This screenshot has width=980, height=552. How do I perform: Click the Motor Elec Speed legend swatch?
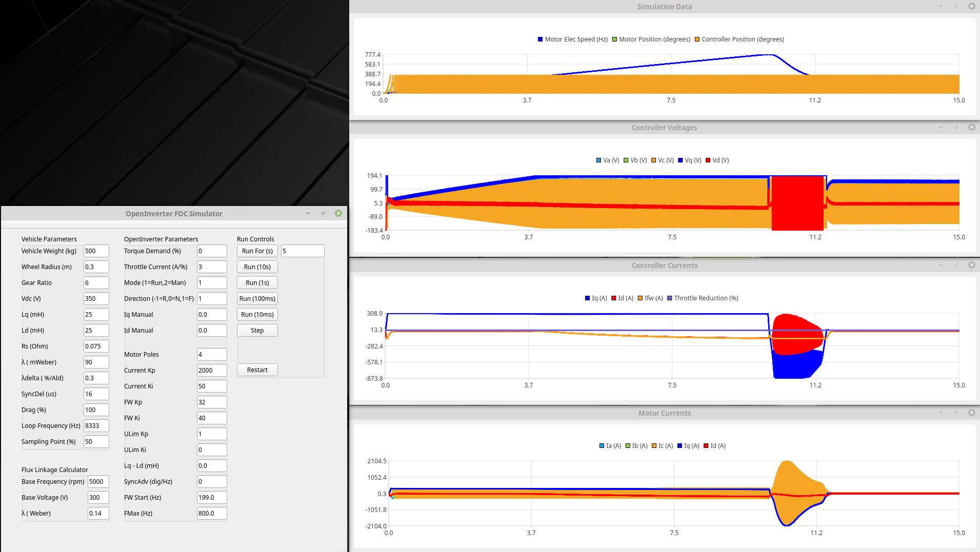tap(540, 39)
